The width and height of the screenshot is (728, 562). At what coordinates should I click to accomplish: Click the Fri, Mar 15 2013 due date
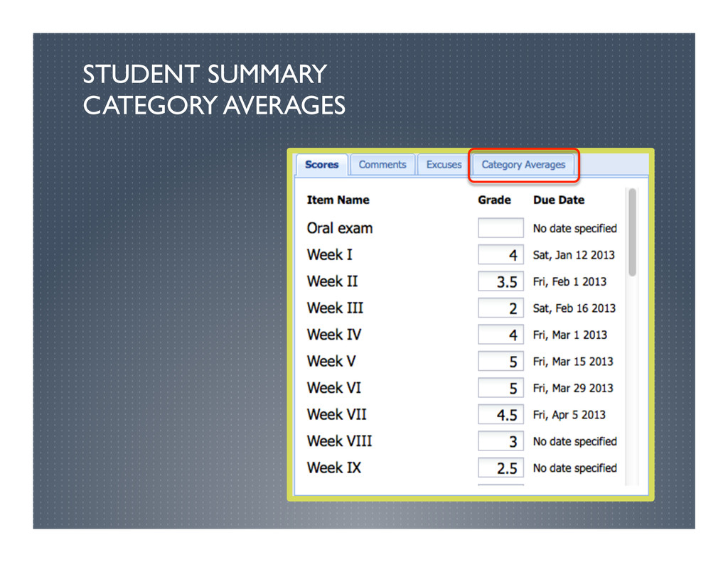click(x=573, y=362)
